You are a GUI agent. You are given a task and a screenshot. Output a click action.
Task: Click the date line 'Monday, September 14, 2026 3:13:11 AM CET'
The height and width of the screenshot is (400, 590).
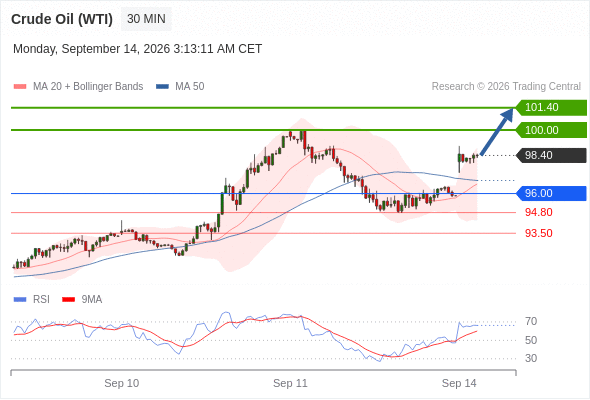tap(137, 49)
